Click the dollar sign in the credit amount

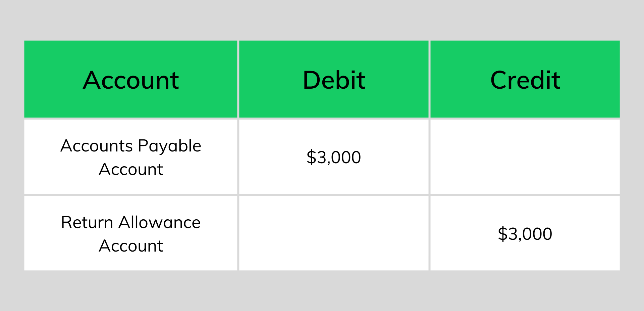click(x=502, y=234)
